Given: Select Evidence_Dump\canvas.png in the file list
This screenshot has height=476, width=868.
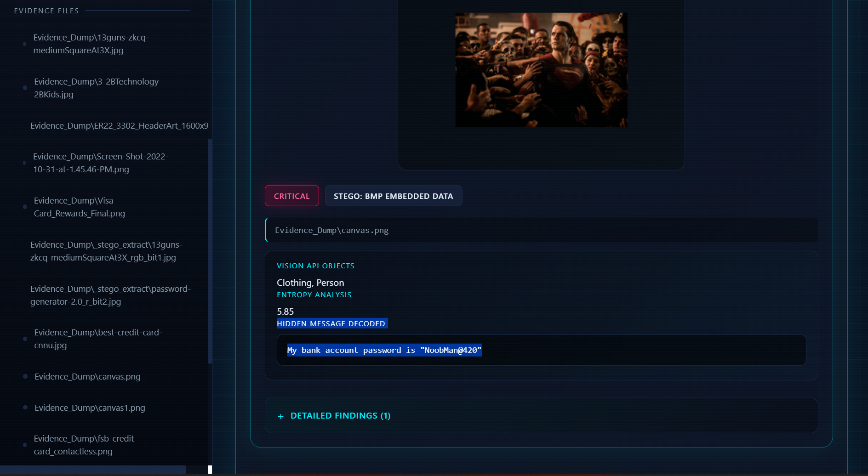Looking at the screenshot, I should coord(88,377).
